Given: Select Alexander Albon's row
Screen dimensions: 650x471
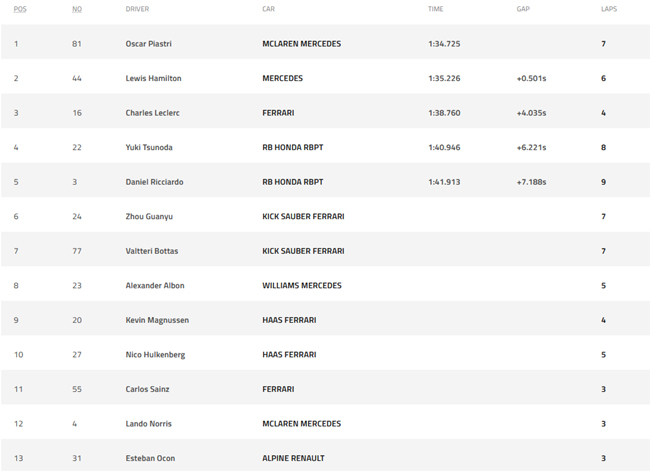Looking at the screenshot, I should coord(155,286).
